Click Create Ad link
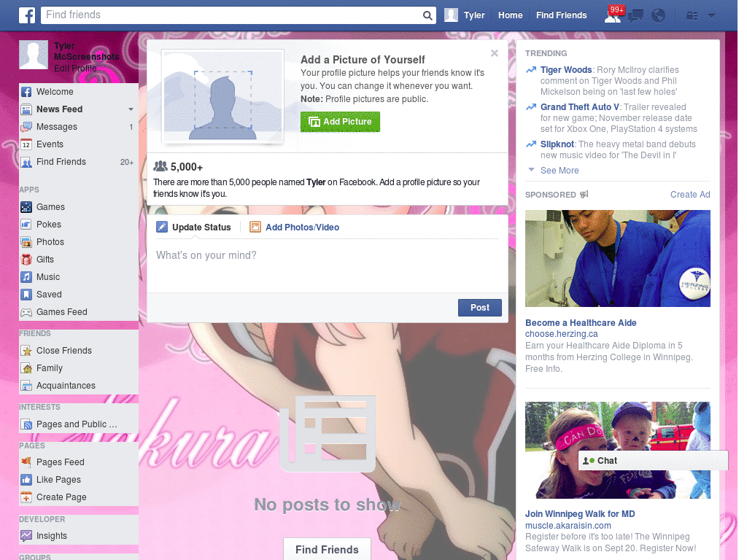Viewport: 747px width, 560px height. [x=690, y=194]
